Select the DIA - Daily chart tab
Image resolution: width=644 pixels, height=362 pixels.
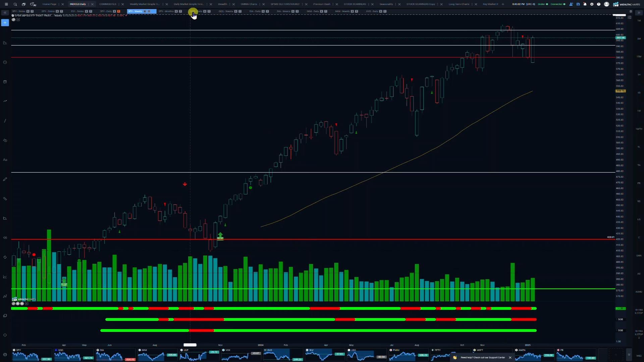[x=255, y=11]
